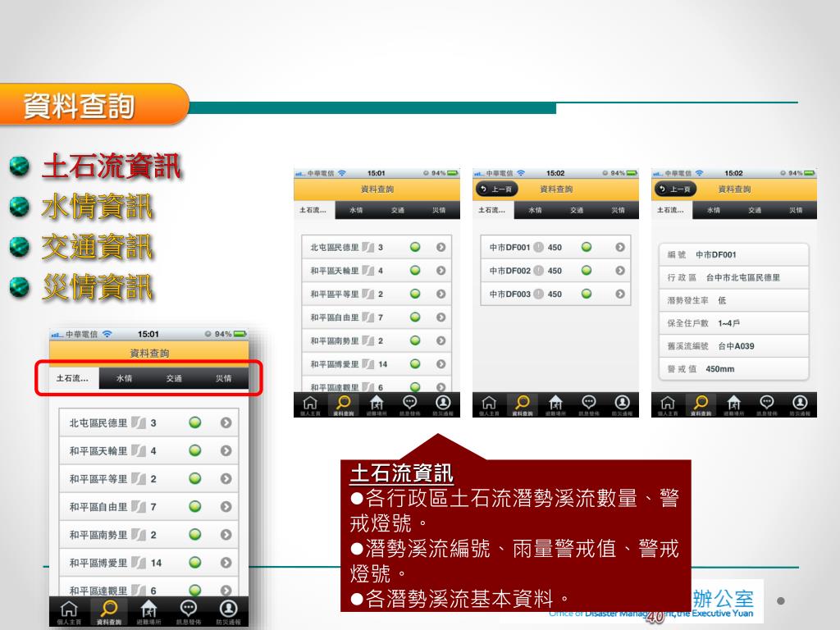Open 北屯區民德里 arrow in enlarged phone
The image size is (840, 630).
(226, 422)
